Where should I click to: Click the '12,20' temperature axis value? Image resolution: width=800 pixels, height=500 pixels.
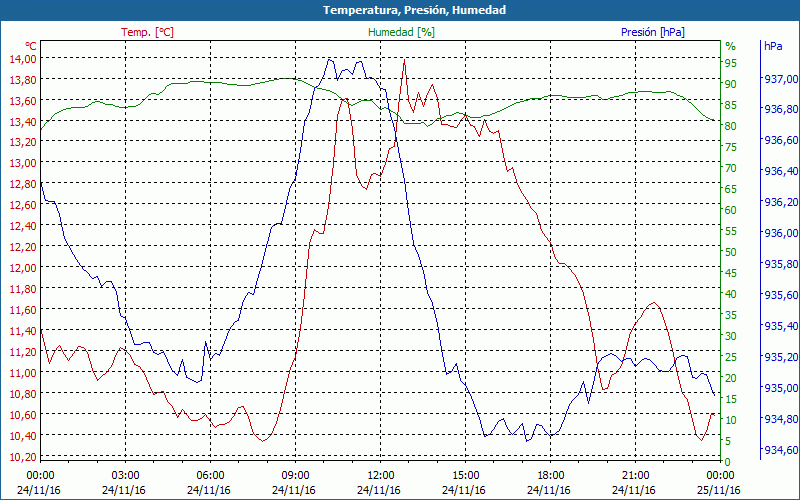[23, 246]
